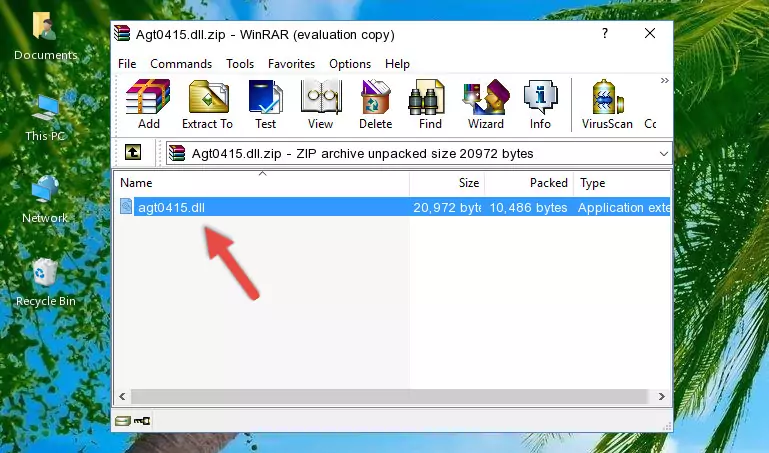Open the Favorites menu
The width and height of the screenshot is (769, 453).
tap(291, 64)
